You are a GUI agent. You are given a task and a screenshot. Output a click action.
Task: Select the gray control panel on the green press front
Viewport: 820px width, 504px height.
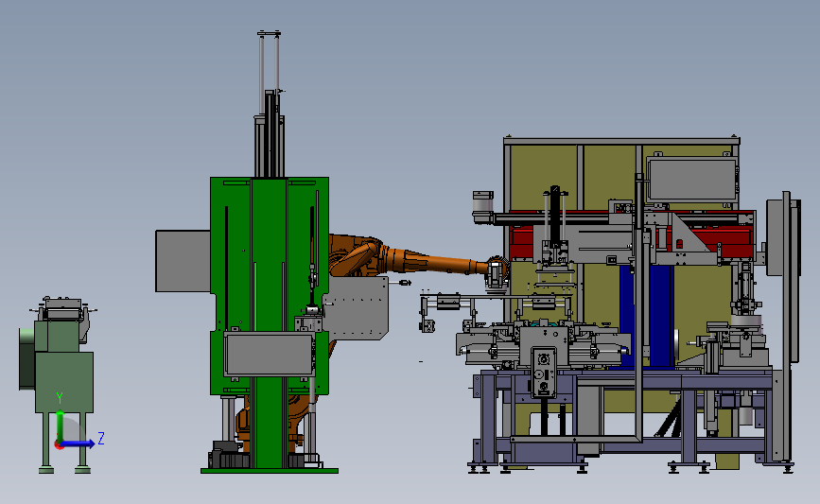click(270, 354)
